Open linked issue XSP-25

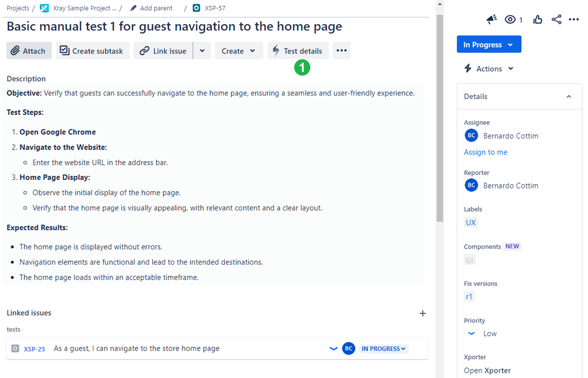point(34,349)
